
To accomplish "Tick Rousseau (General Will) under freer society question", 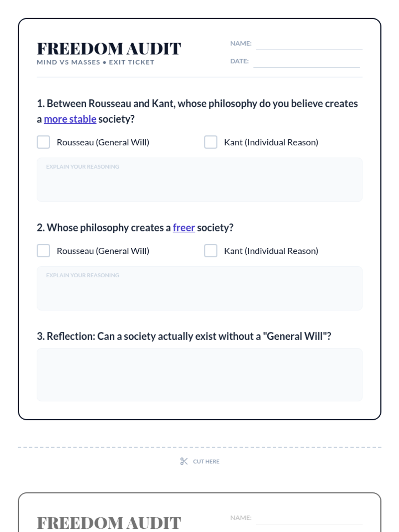I will [43, 251].
